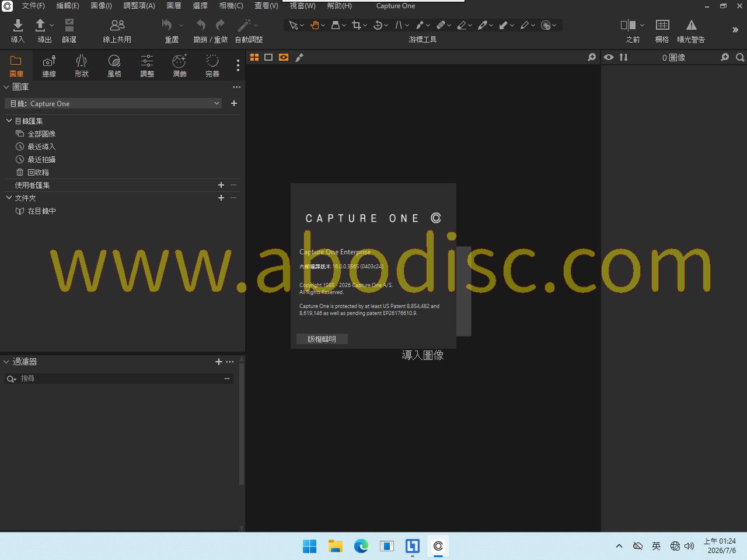Open the 相機(C) menu
Viewport: 747px width, 560px height.
point(231,6)
